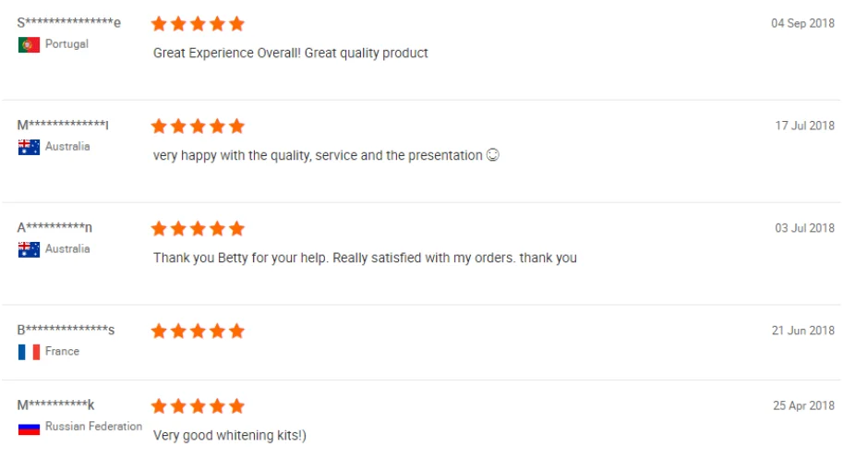868x459 pixels.
Task: Click the France flag icon
Action: (29, 352)
